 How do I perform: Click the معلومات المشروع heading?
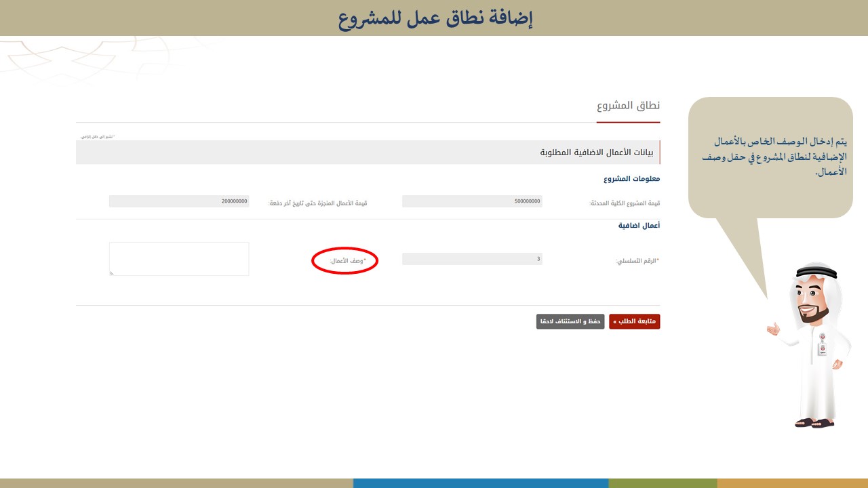pyautogui.click(x=631, y=179)
